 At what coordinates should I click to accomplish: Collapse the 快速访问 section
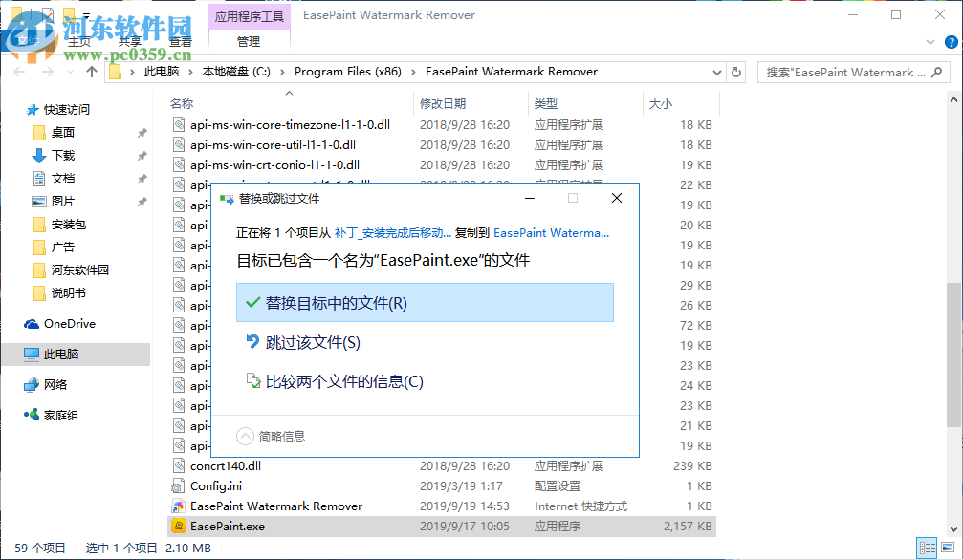tap(19, 109)
